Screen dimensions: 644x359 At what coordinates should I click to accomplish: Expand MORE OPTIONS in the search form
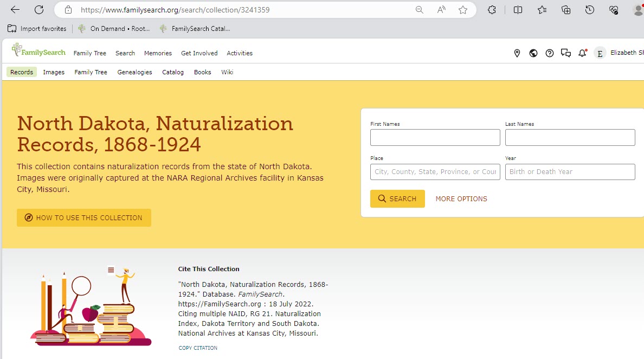pyautogui.click(x=461, y=198)
